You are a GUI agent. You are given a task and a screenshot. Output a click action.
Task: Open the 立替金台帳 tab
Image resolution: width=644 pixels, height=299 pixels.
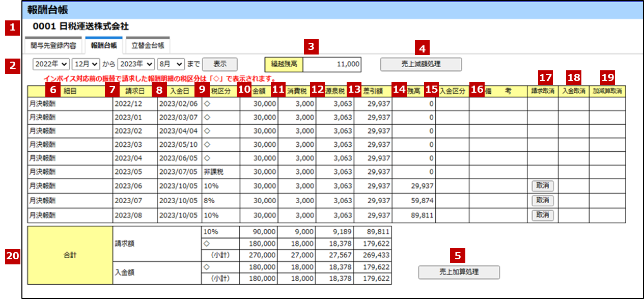[x=148, y=45]
